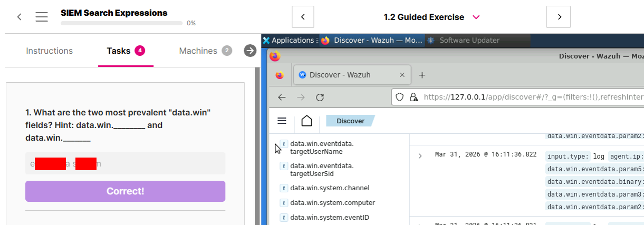Go to the previous exercise page
644x225 pixels.
pos(303,17)
